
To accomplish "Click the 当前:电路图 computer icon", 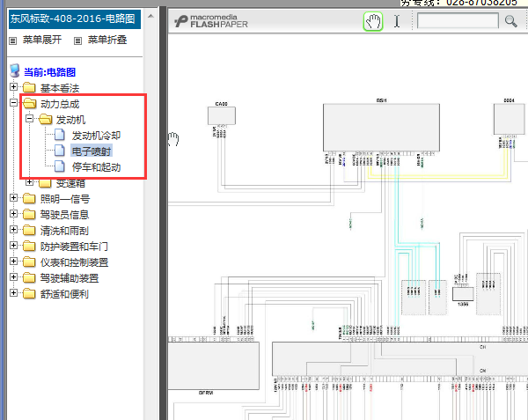I will click(x=14, y=71).
